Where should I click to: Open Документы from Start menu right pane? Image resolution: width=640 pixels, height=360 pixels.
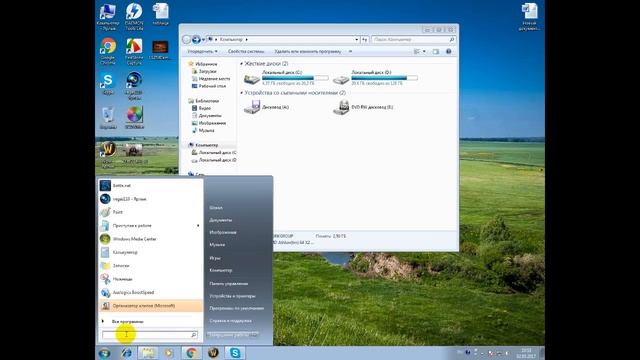pos(221,220)
